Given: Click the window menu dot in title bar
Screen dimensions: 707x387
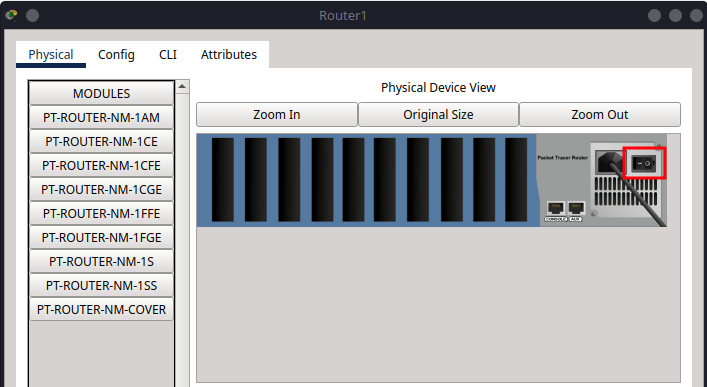Looking at the screenshot, I should [32, 16].
